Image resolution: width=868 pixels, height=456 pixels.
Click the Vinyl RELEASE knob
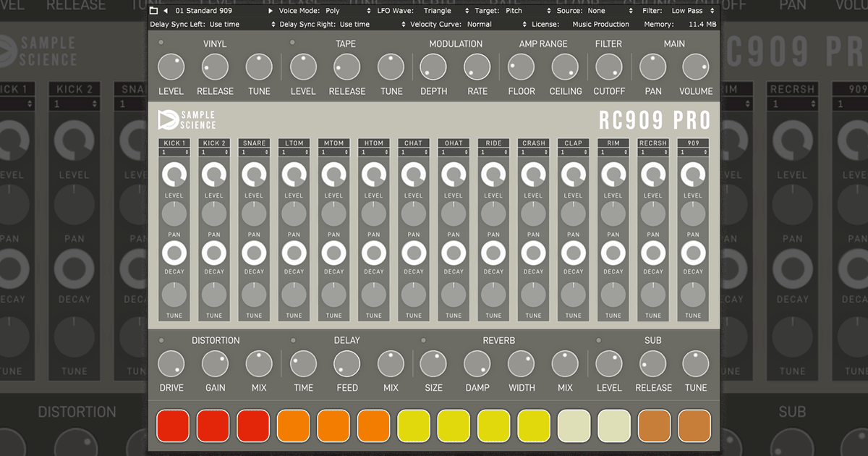[215, 67]
